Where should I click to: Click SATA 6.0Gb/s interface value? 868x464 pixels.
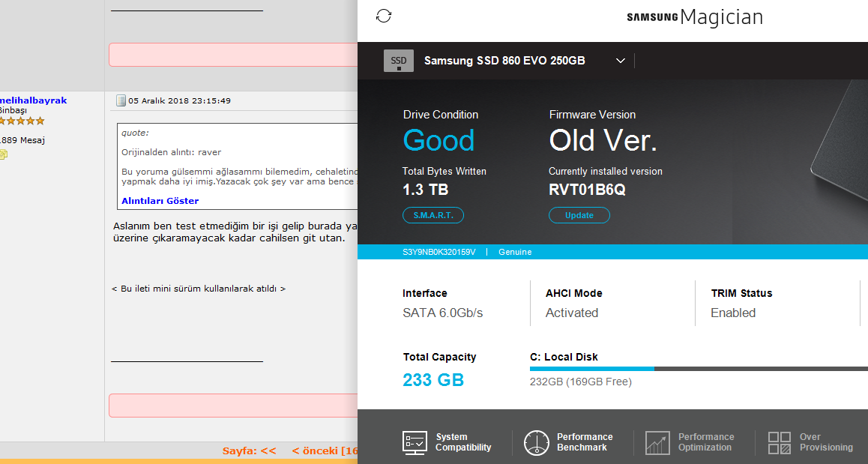coord(442,313)
